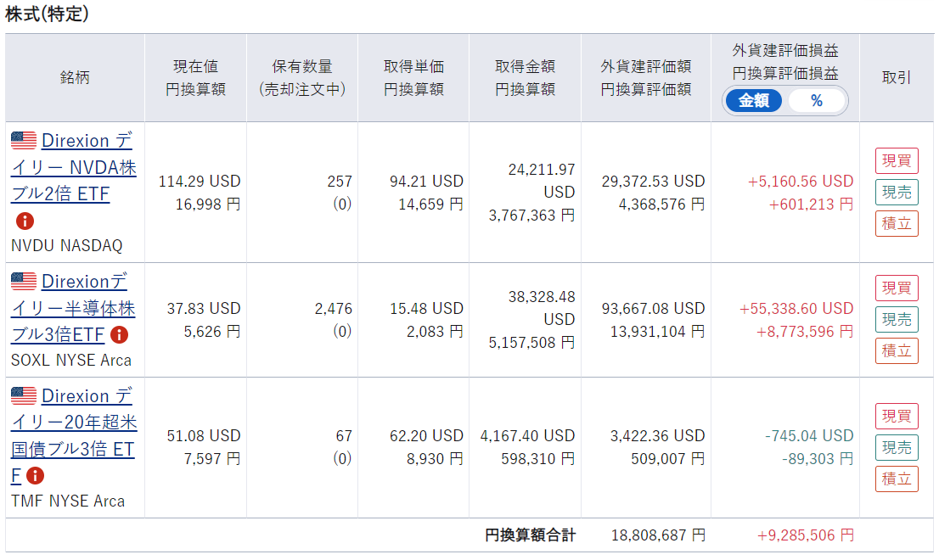Screen dimensions: 939x560
Task: Click 現売 button for NVDU
Action: coord(897,192)
